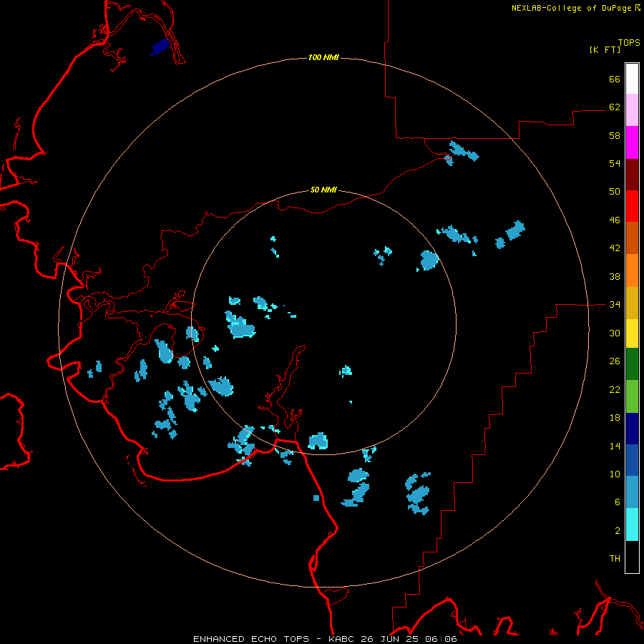The height and width of the screenshot is (644, 644).
Task: Click the light orange legend swatch
Action: point(632,270)
